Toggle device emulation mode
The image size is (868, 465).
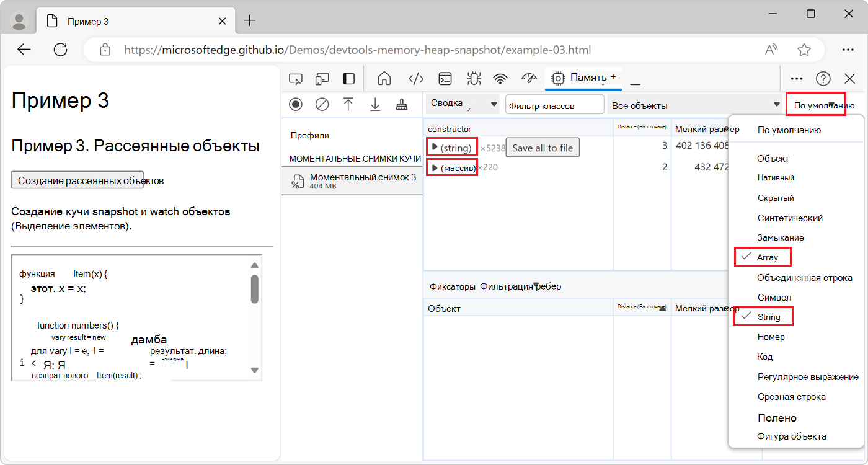[322, 79]
